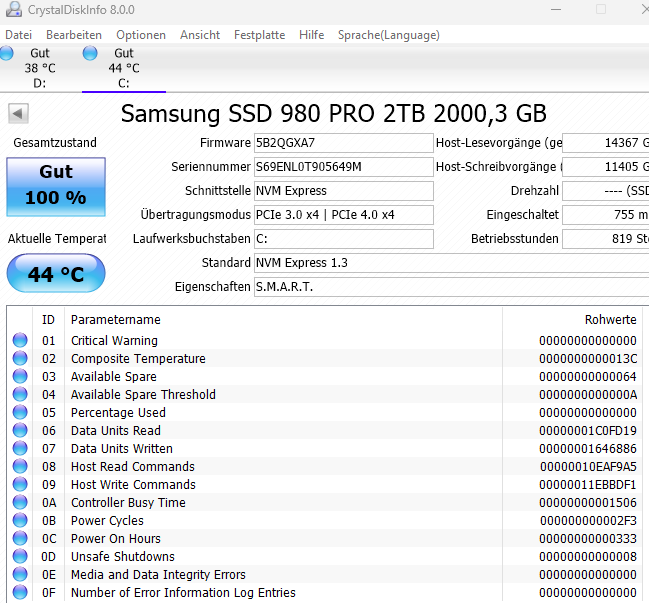Click the previous disk arrow button

click(18, 113)
